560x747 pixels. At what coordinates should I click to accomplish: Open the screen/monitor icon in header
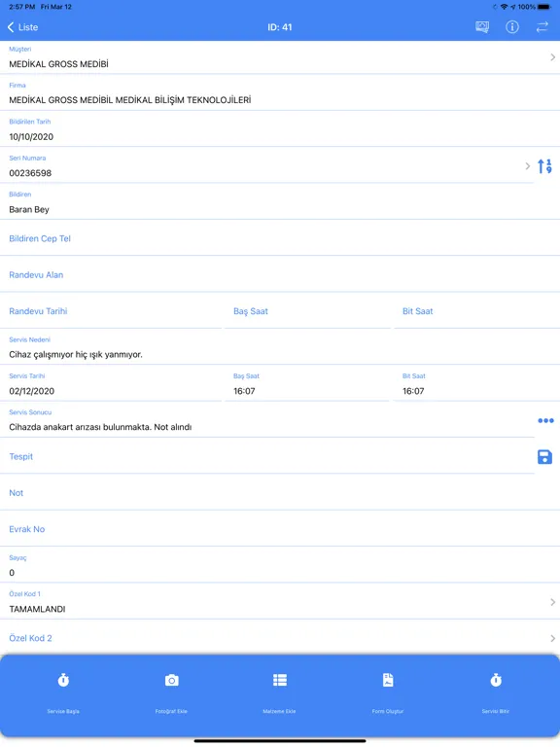pos(482,27)
